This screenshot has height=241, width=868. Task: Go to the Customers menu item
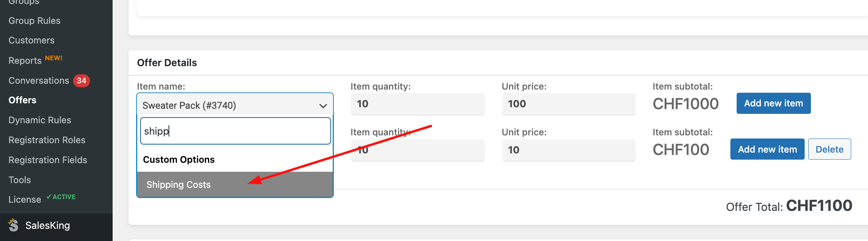click(x=31, y=40)
